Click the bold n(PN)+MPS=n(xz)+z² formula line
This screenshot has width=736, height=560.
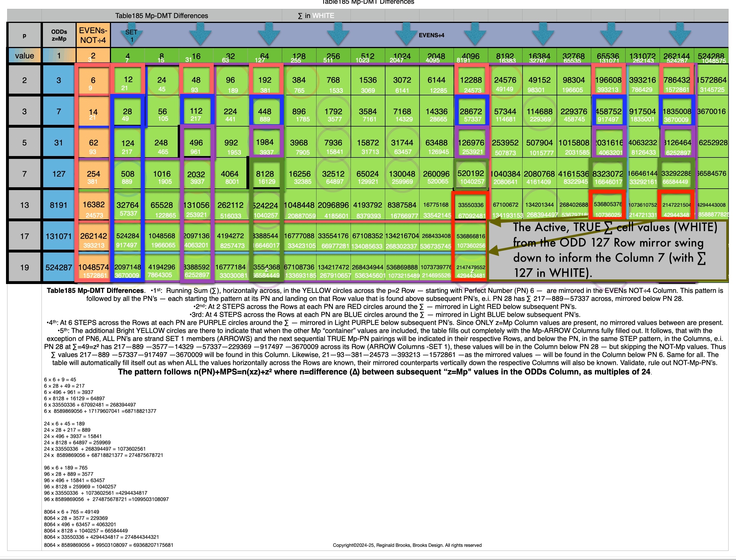click(385, 372)
